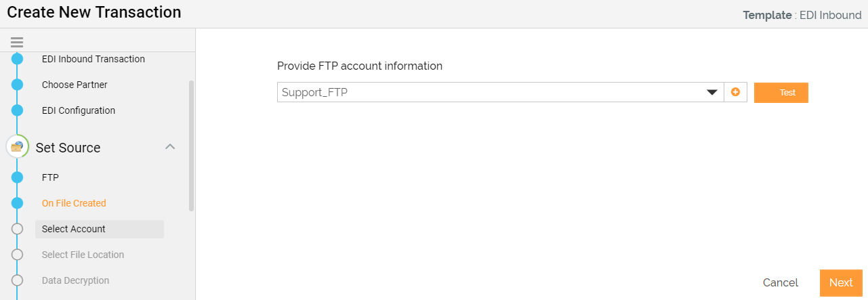
Task: Select the Data Decryption step circle
Action: 18,280
